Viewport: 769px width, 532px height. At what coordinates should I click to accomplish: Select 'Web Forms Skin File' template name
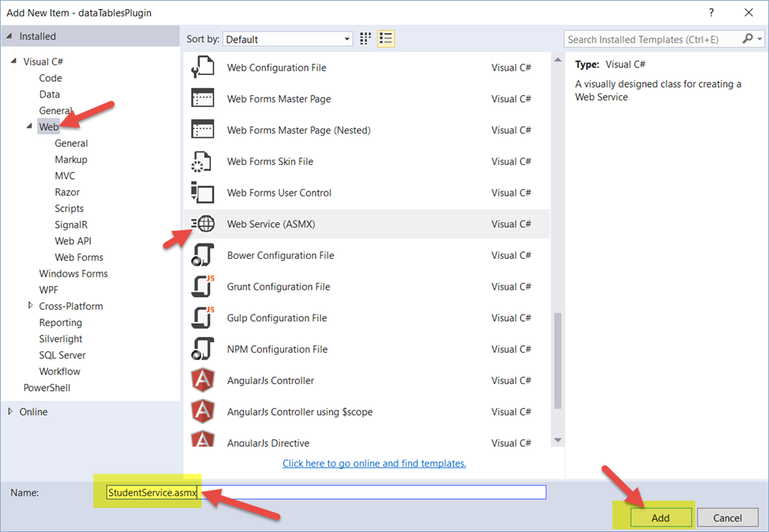270,161
